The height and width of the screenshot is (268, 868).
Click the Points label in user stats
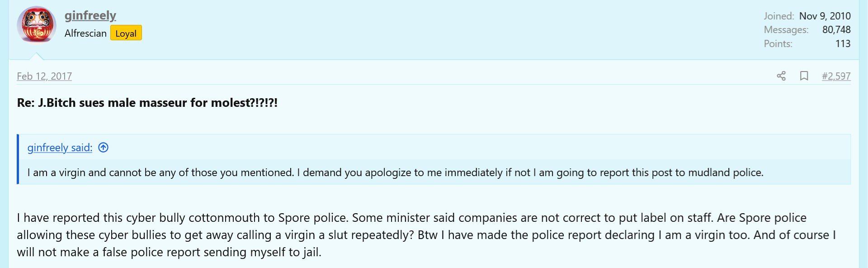pyautogui.click(x=778, y=44)
